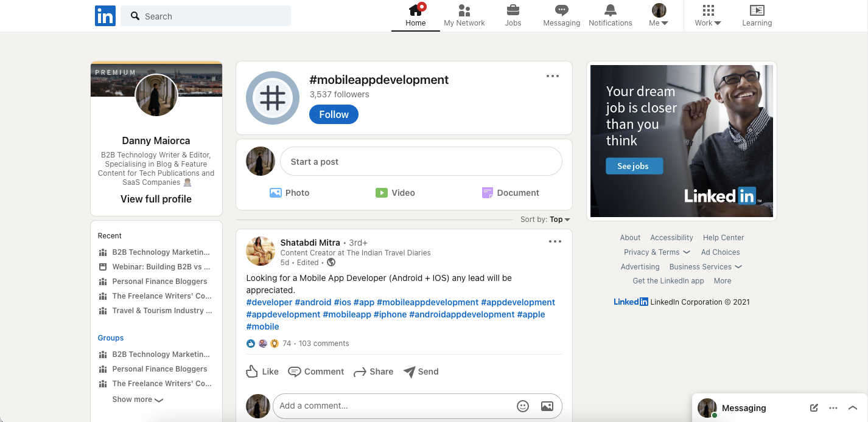The width and height of the screenshot is (868, 422).
Task: Follow the mobileappdevelopment hashtag
Action: pyautogui.click(x=333, y=114)
